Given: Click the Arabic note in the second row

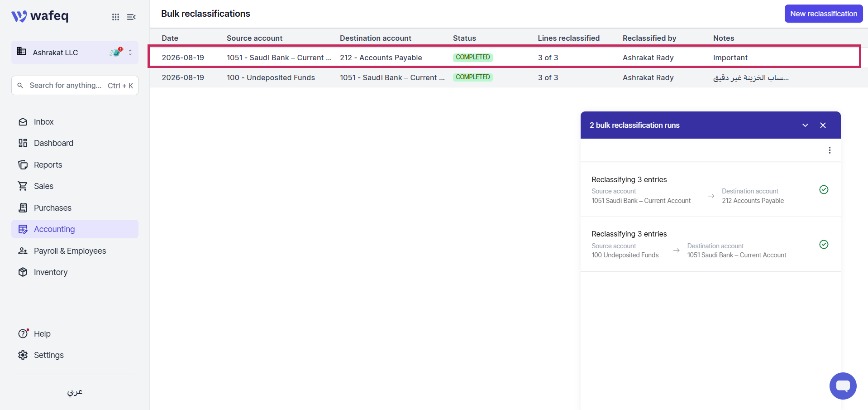Looking at the screenshot, I should coord(751,77).
